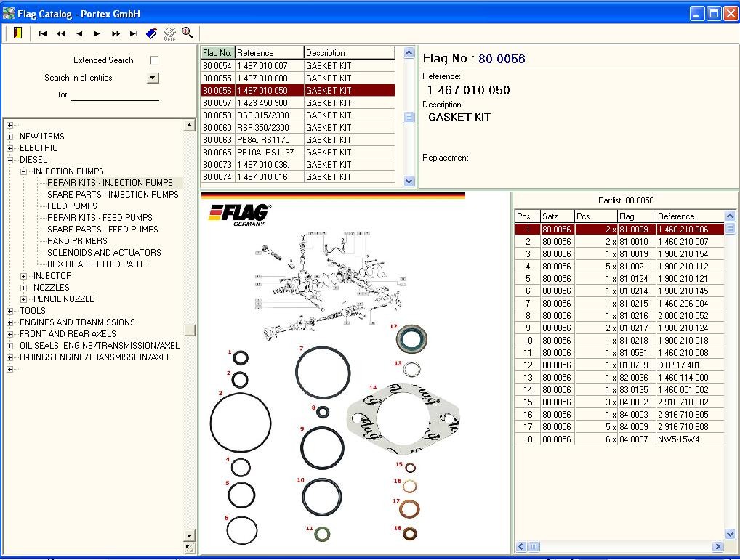Viewport: 740px width, 560px height.
Task: Collapse the DIESEL tree node
Action: 10,160
